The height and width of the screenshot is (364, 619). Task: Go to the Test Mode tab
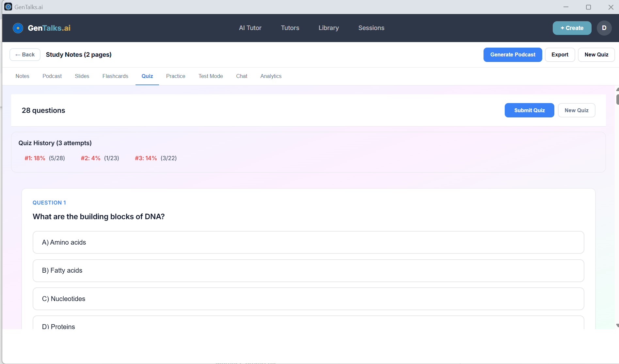tap(211, 76)
